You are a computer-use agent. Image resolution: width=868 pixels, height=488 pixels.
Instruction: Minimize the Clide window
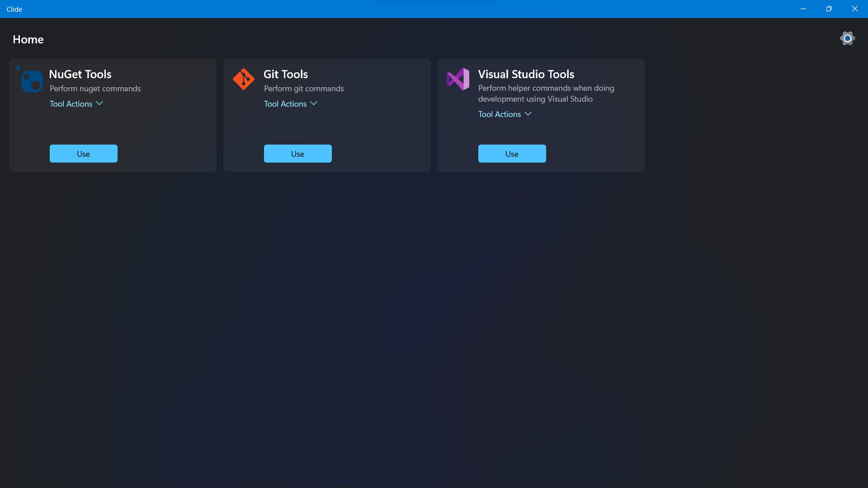(803, 9)
